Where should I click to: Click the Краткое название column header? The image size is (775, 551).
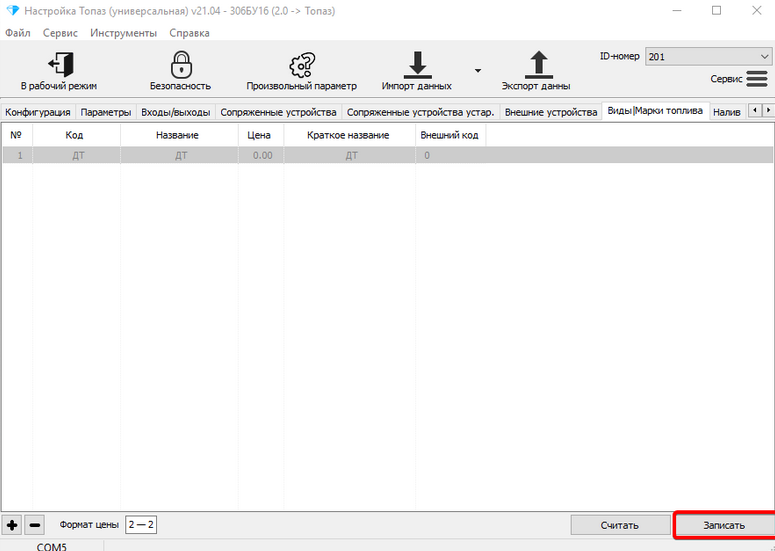[x=348, y=135]
